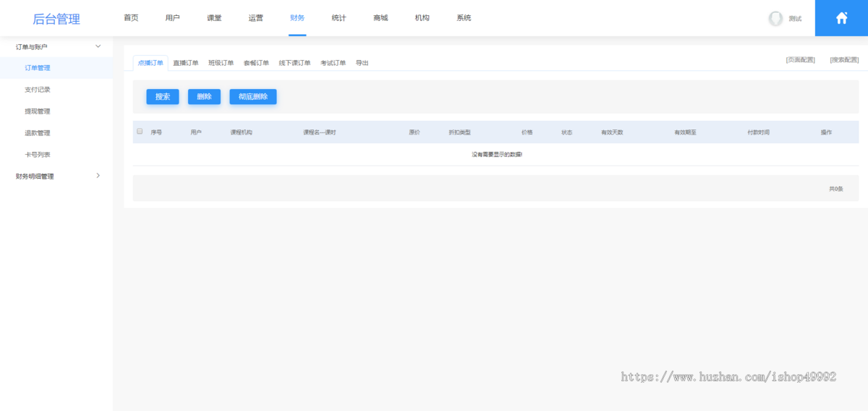Click the 订单与账户 sidebar group label
Viewport: 868px width, 411px height.
(31, 46)
